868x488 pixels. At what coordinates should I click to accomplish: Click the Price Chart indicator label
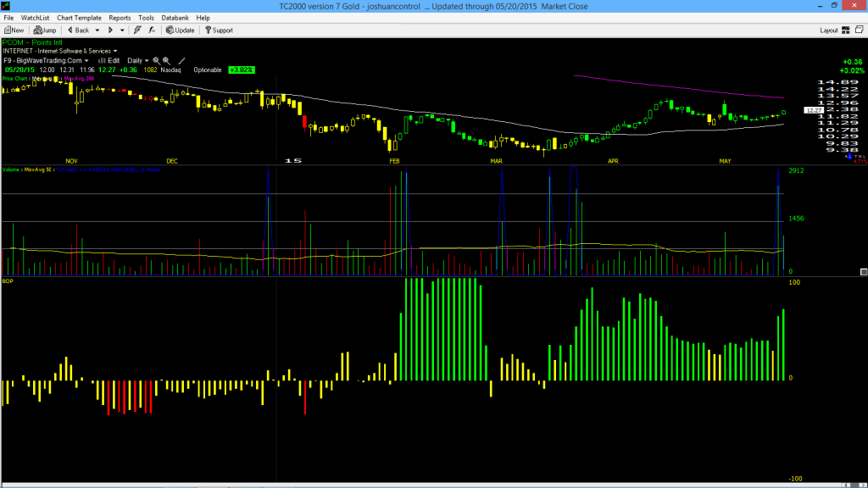coord(14,79)
